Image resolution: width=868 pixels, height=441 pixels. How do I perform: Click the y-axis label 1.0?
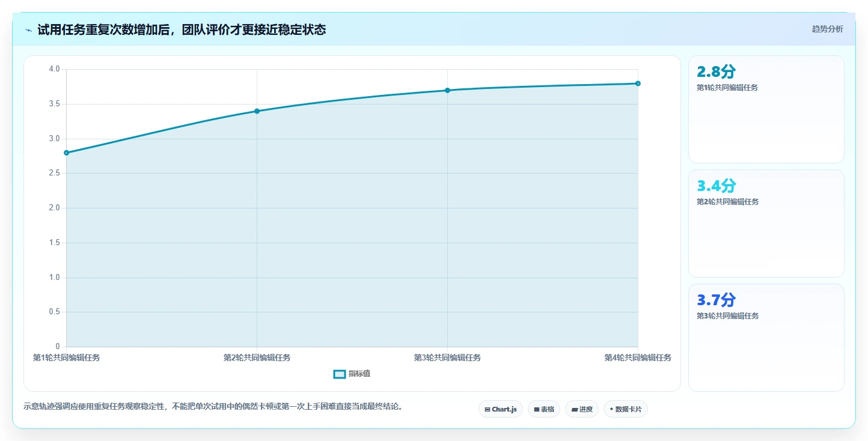pos(54,278)
